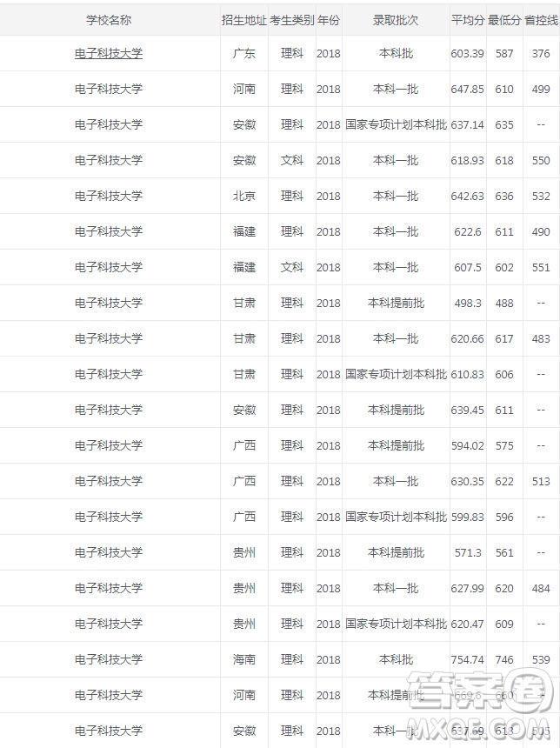Screen dimensions: 560x748
Task: Click the 平均分 column header
Action: [x=468, y=20]
